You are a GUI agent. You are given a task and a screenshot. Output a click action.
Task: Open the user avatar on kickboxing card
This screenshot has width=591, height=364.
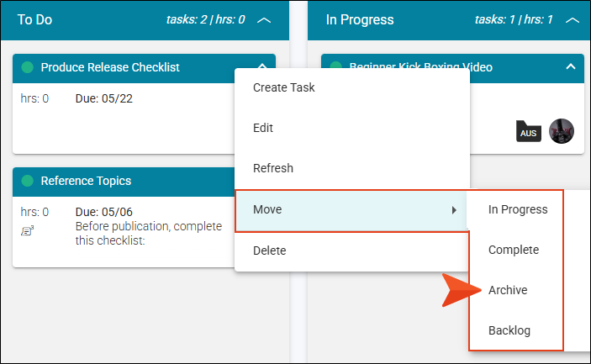tap(562, 131)
